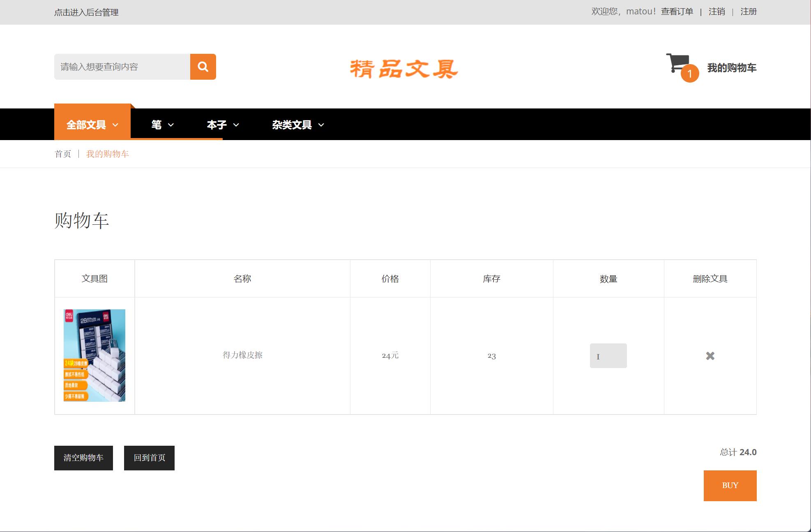Screen dimensions: 811x532
Task: Select 首页 in the breadcrumb
Action: [x=63, y=153]
